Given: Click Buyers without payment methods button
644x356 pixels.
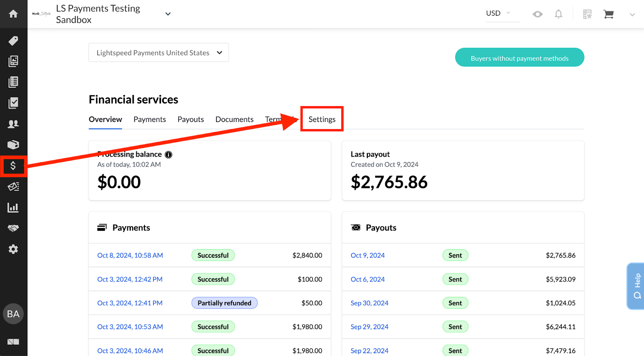Looking at the screenshot, I should [520, 58].
